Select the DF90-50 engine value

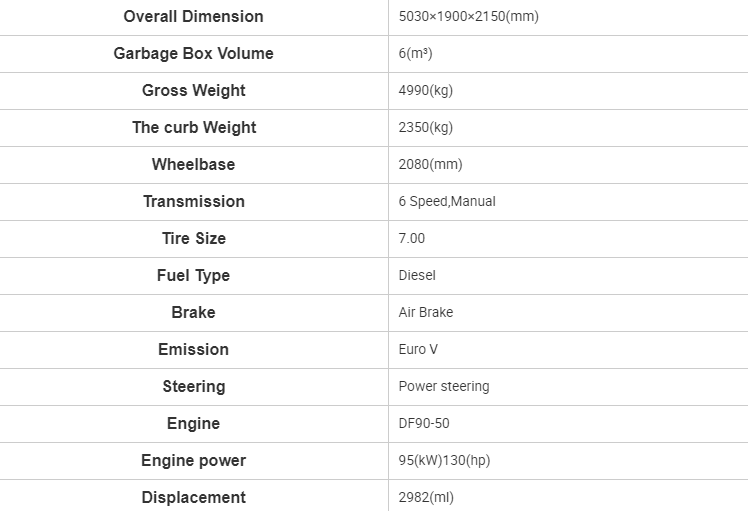[x=424, y=423]
